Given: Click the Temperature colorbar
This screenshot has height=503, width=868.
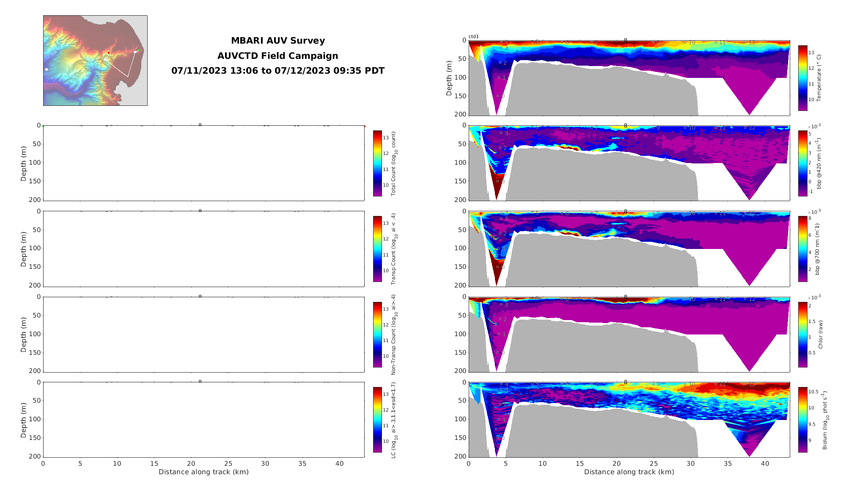Looking at the screenshot, I should point(802,78).
